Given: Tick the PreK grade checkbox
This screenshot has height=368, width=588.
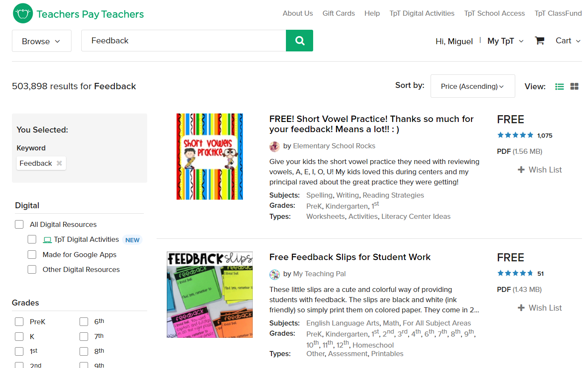Looking at the screenshot, I should pyautogui.click(x=19, y=322).
